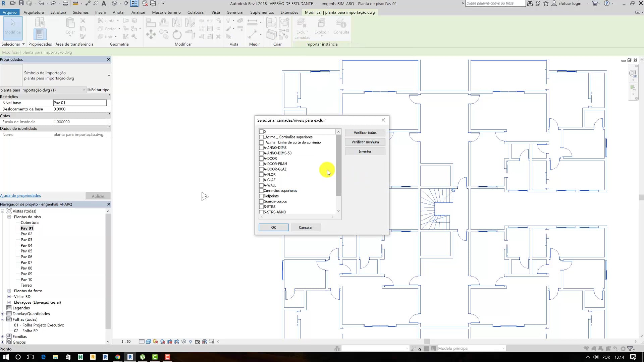Check the Guarda-corpos layer checkbox
This screenshot has width=644, height=362.
point(261,201)
